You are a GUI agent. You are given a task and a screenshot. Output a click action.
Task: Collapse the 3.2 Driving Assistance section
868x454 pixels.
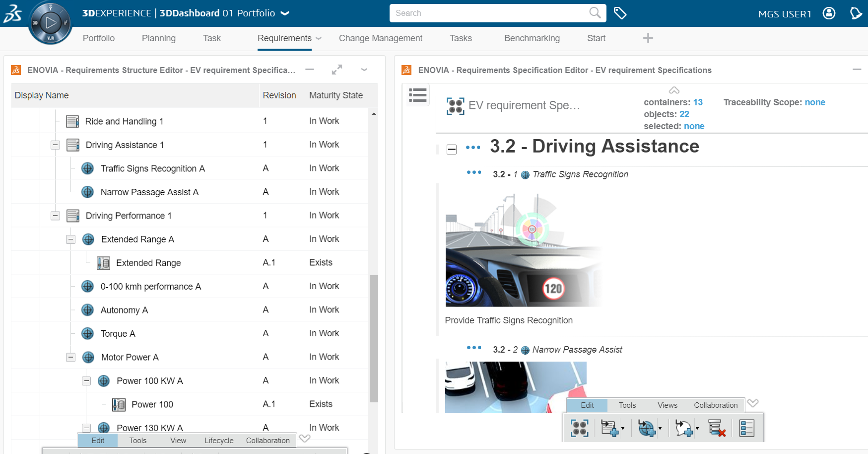coord(452,149)
